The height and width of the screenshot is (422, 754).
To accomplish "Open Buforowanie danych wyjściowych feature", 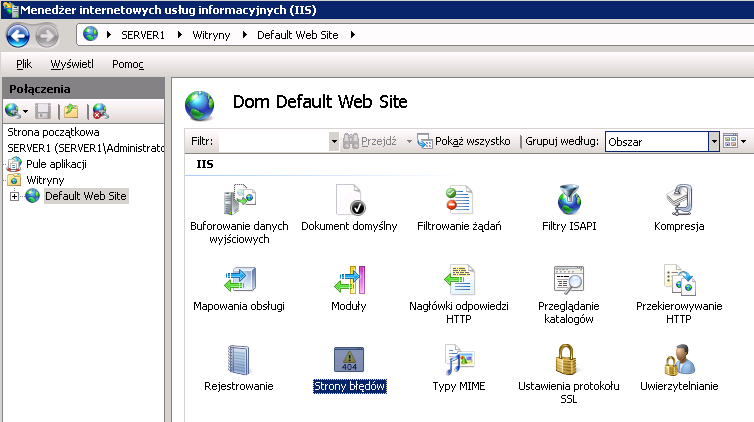I will click(x=239, y=214).
